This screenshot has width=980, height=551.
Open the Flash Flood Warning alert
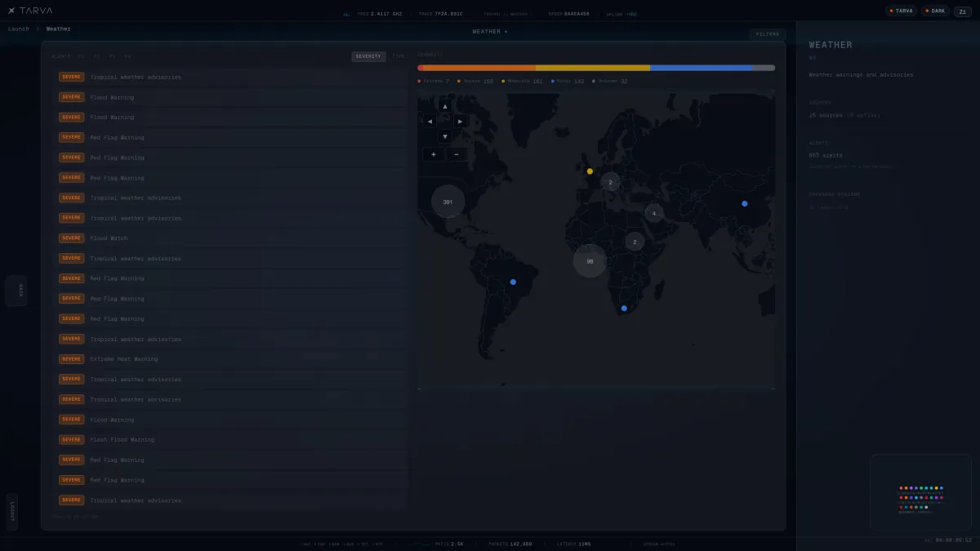[x=228, y=440]
